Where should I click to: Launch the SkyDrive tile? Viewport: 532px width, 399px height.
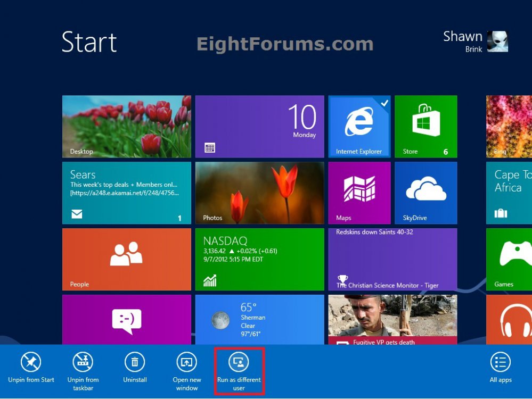click(425, 193)
